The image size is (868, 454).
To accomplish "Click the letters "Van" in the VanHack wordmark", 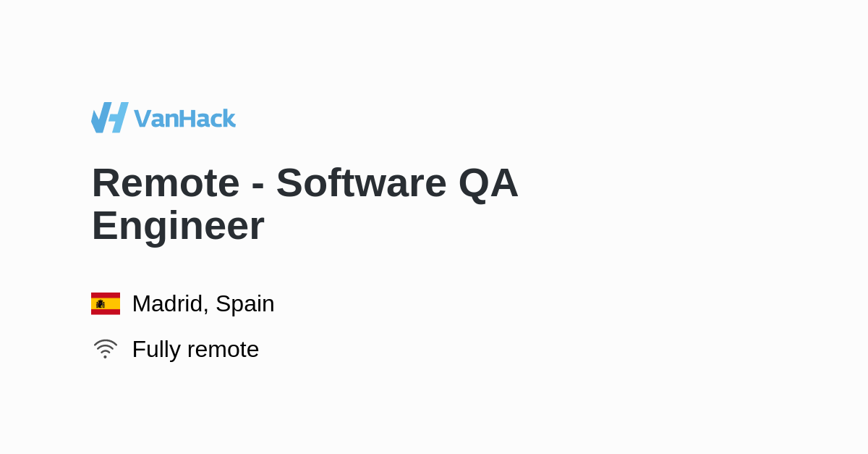I will tap(156, 119).
